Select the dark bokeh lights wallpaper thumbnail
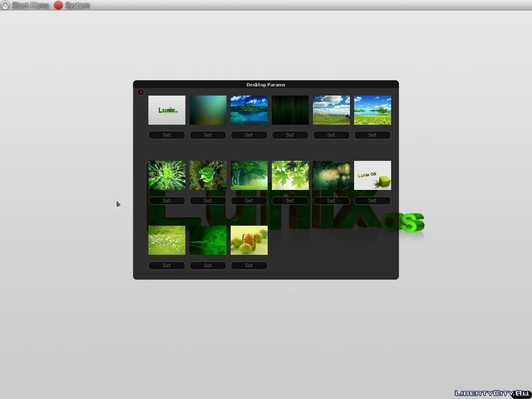The image size is (532, 399). point(331,175)
